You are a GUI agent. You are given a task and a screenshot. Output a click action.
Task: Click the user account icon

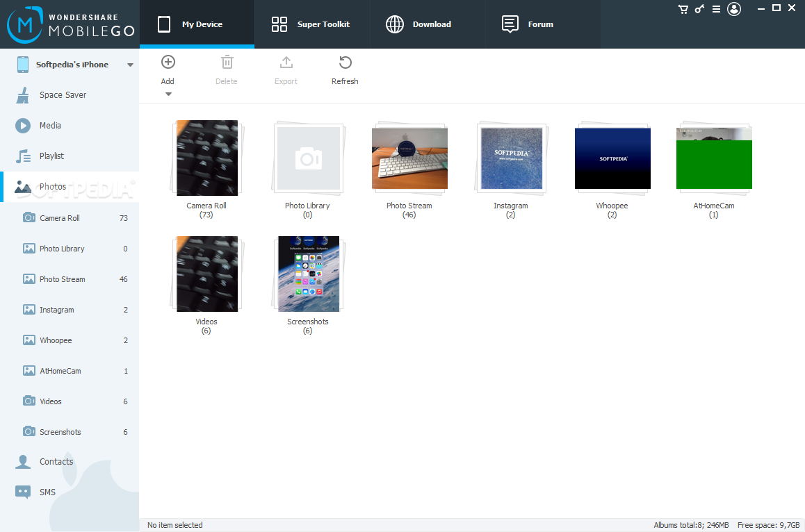734,9
